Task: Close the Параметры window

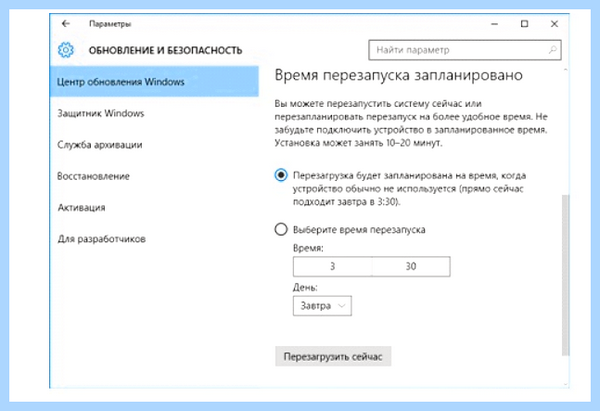Action: pyautogui.click(x=554, y=24)
